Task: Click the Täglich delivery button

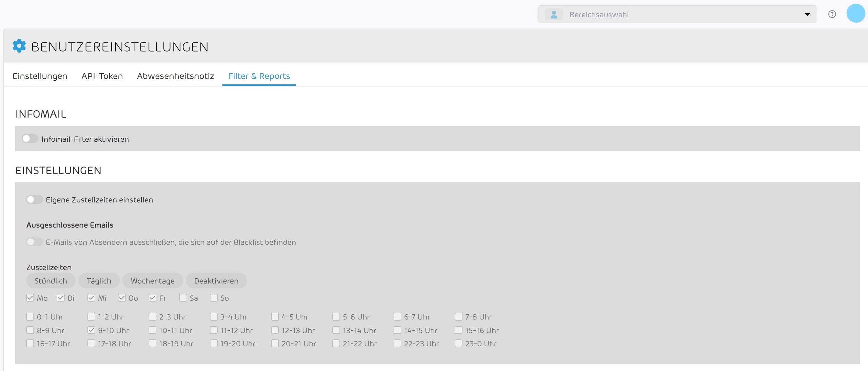Action: tap(99, 281)
